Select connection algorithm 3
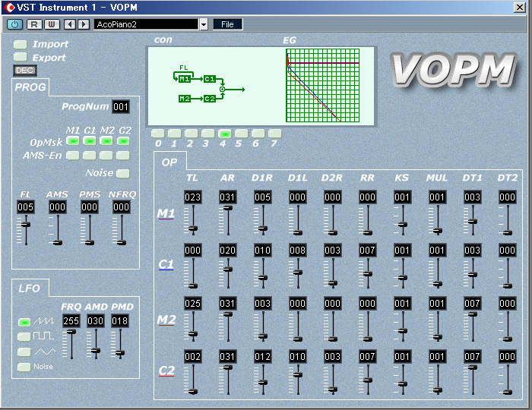Viewport: 532px width, 410px height. coord(208,134)
